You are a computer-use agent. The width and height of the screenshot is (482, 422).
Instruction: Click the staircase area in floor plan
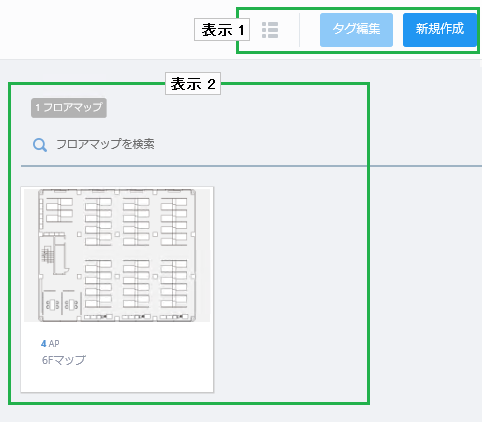click(47, 255)
